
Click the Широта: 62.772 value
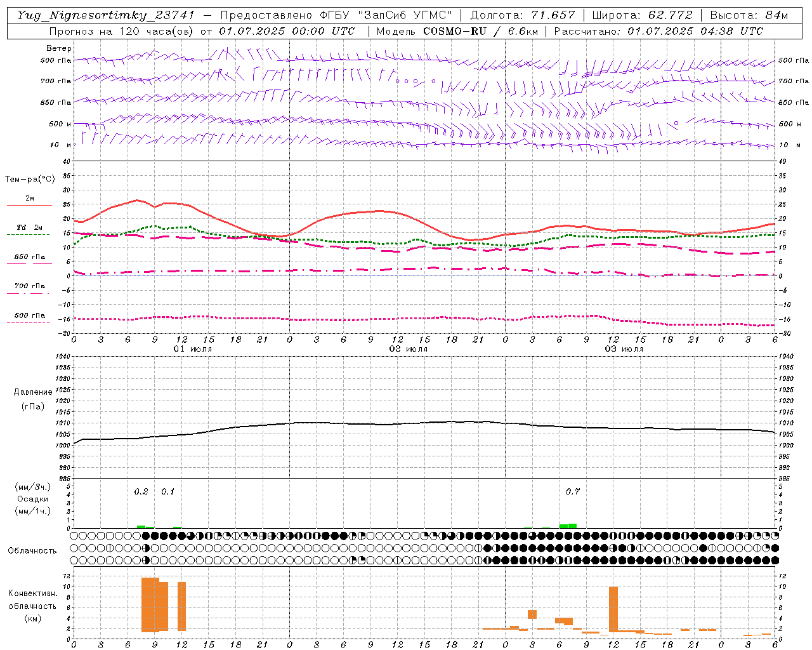click(642, 15)
